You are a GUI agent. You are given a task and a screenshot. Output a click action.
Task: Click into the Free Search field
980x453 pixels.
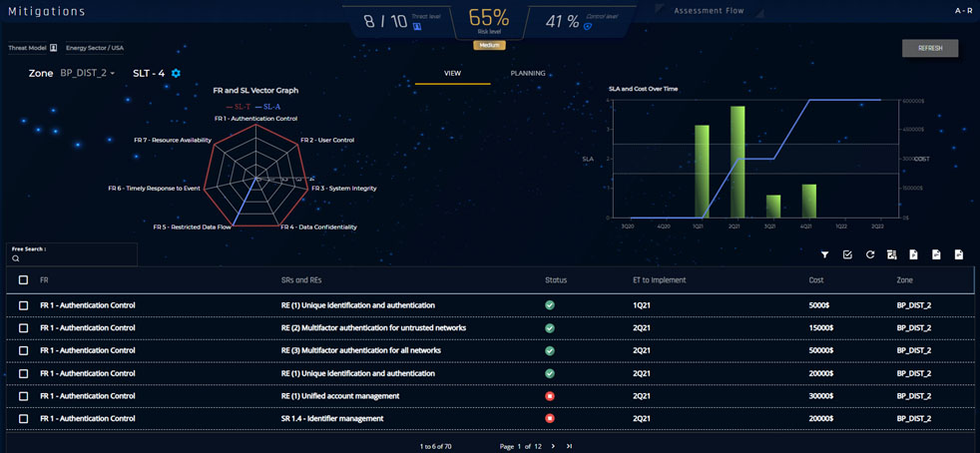click(x=75, y=258)
